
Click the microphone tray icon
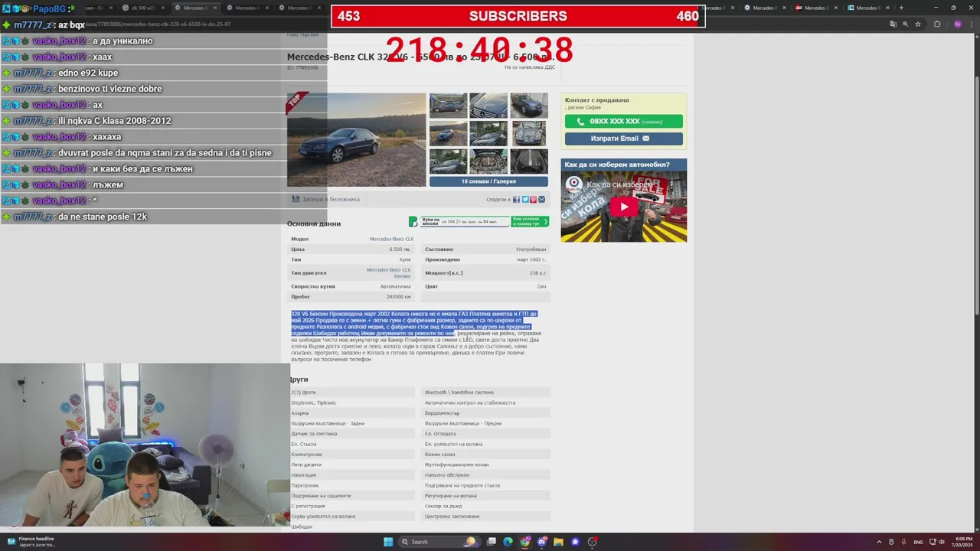[x=904, y=542]
